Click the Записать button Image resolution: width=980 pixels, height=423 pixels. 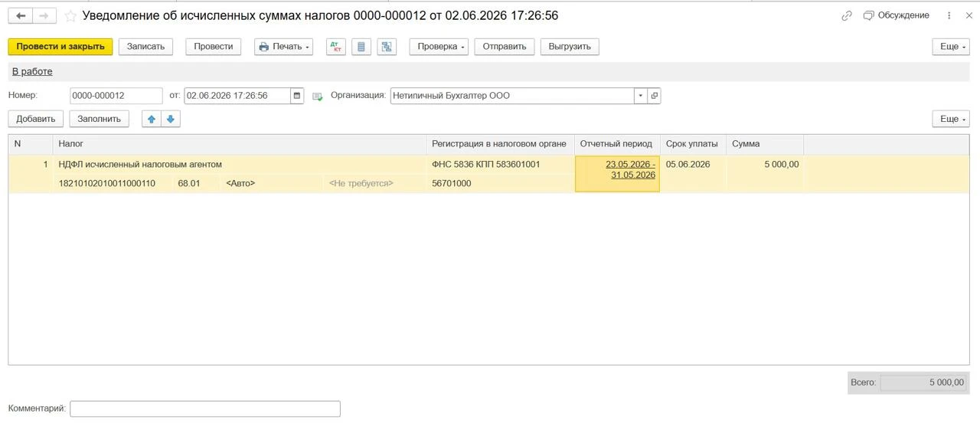coord(145,47)
